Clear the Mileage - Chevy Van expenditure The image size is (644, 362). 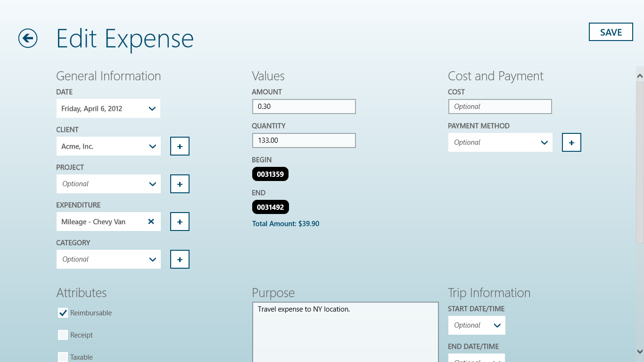click(x=151, y=222)
